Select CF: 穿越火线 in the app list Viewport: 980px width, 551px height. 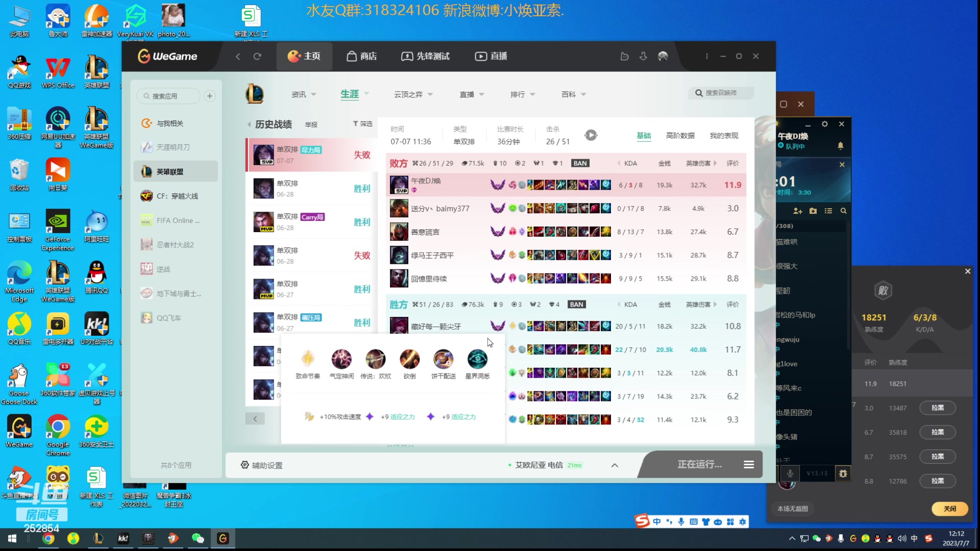tap(177, 196)
